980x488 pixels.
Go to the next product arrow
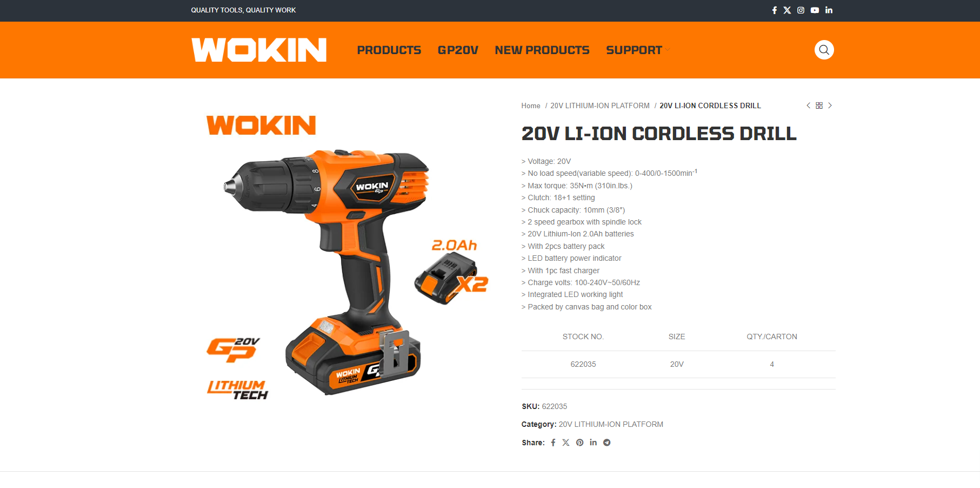[830, 105]
